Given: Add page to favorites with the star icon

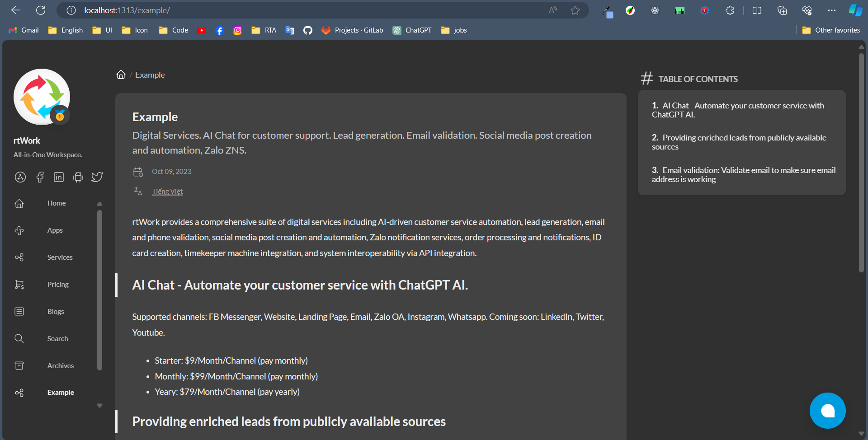Looking at the screenshot, I should tap(575, 10).
